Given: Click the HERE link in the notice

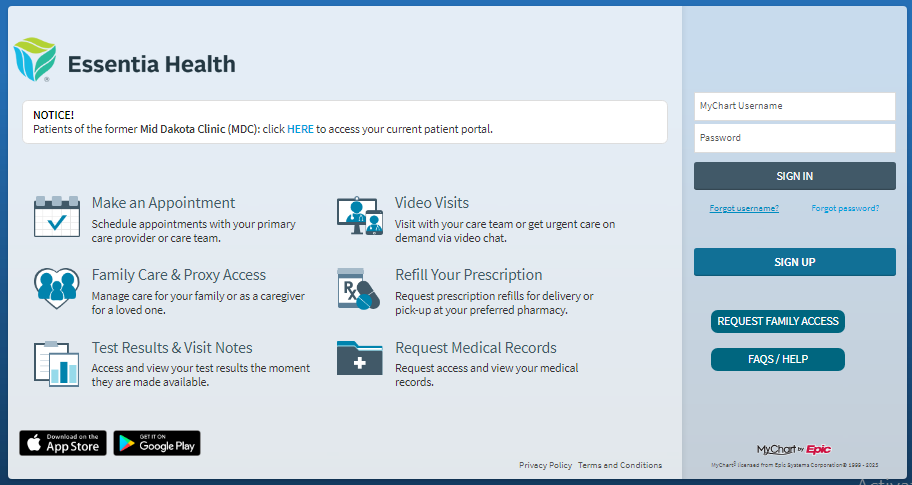Looking at the screenshot, I should [300, 129].
